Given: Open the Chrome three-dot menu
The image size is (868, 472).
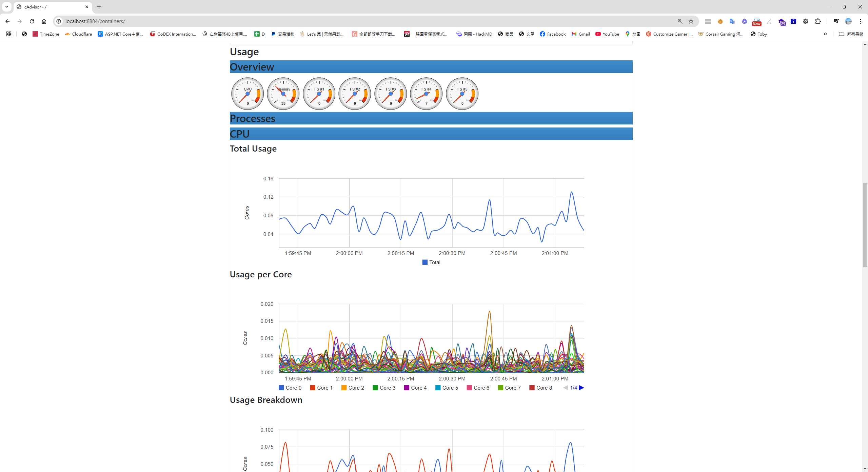Looking at the screenshot, I should (x=860, y=21).
